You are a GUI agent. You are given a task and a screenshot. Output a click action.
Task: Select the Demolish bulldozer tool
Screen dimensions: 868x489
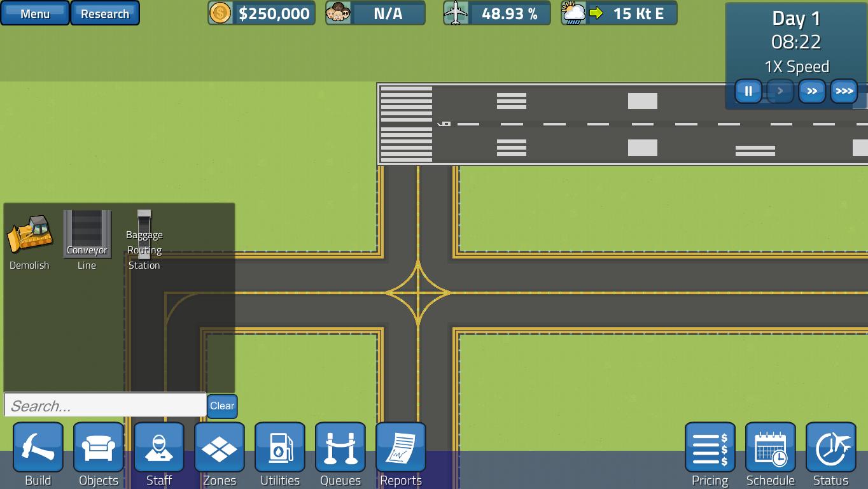tap(29, 235)
